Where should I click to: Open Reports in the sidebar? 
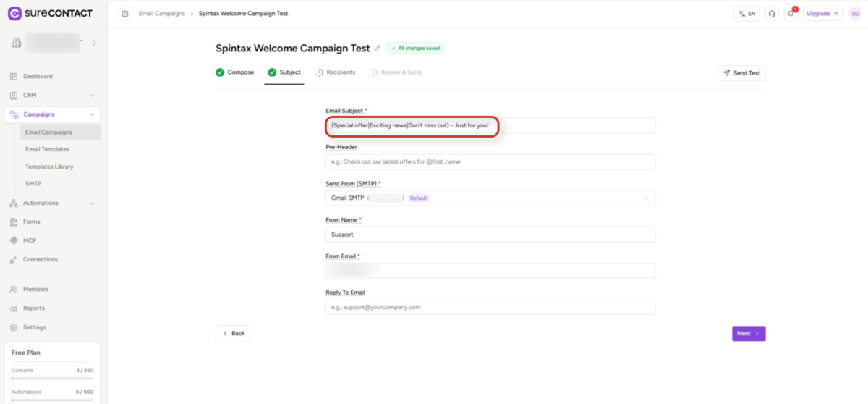tap(34, 308)
